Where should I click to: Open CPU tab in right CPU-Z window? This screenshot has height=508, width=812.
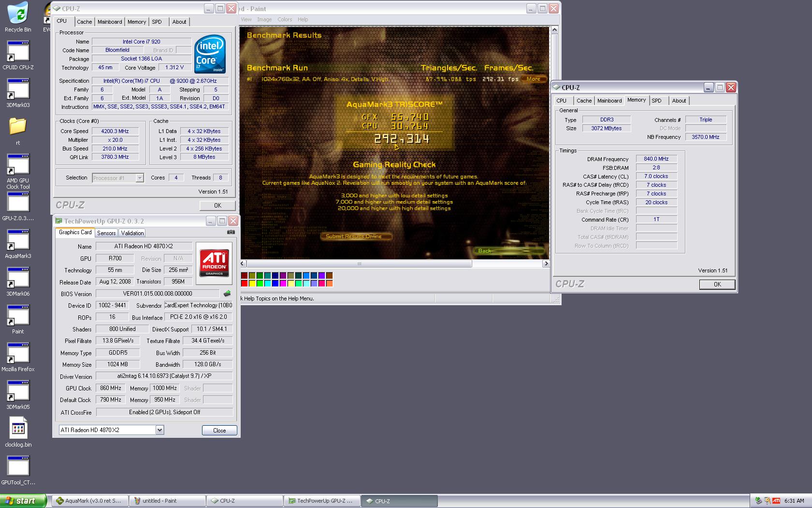pyautogui.click(x=561, y=101)
